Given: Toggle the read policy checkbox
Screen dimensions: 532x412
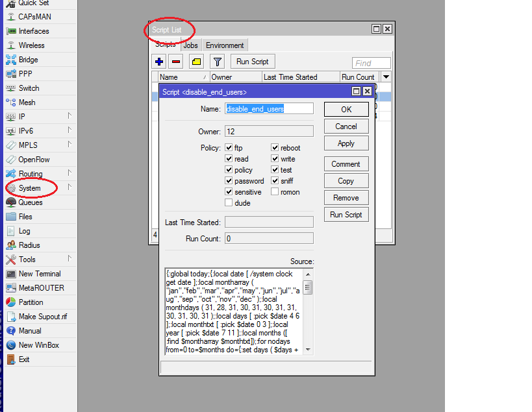Looking at the screenshot, I should click(229, 158).
